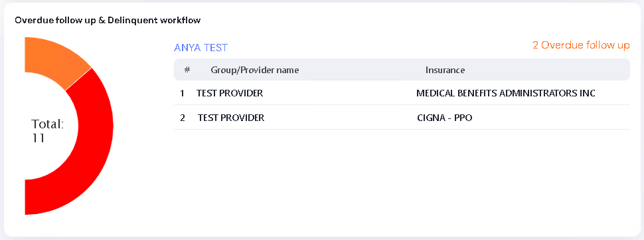This screenshot has height=240, width=644.
Task: Select TEST PROVIDER in row 2
Action: pyautogui.click(x=231, y=118)
